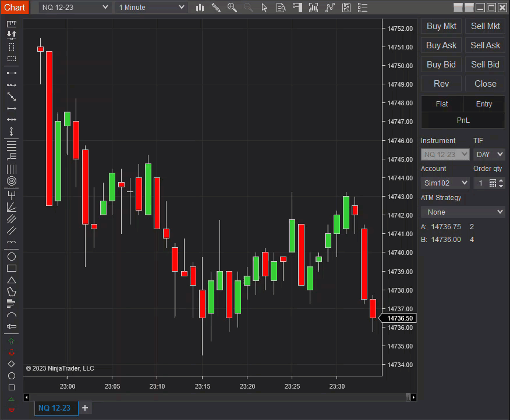
Task: Select the Andrews Pitchfork tool
Action: point(12,195)
